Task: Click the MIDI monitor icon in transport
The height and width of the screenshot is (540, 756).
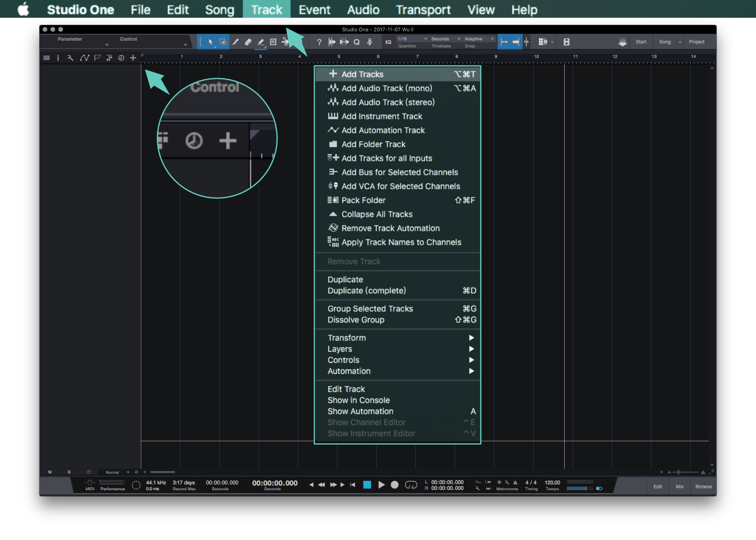Action: click(90, 483)
